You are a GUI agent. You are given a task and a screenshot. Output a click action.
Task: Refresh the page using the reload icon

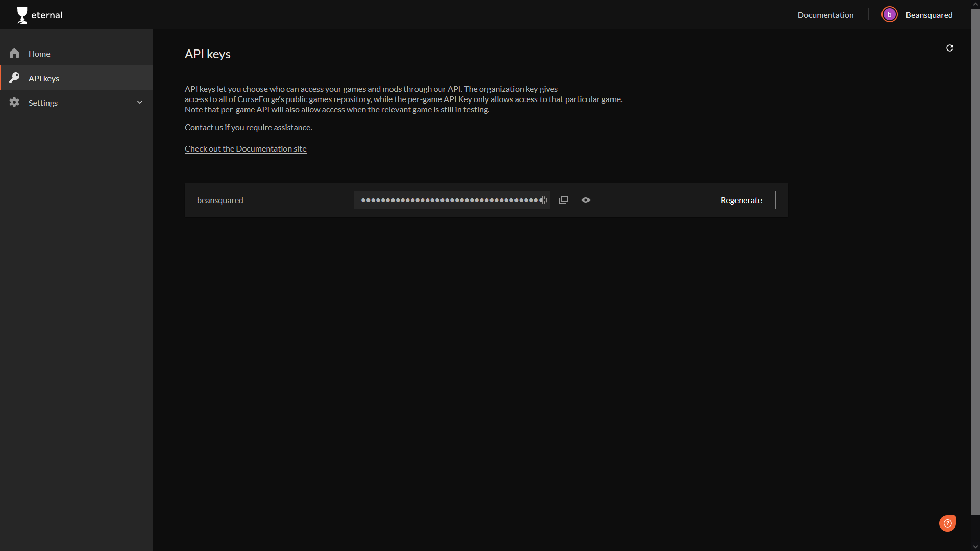point(950,47)
